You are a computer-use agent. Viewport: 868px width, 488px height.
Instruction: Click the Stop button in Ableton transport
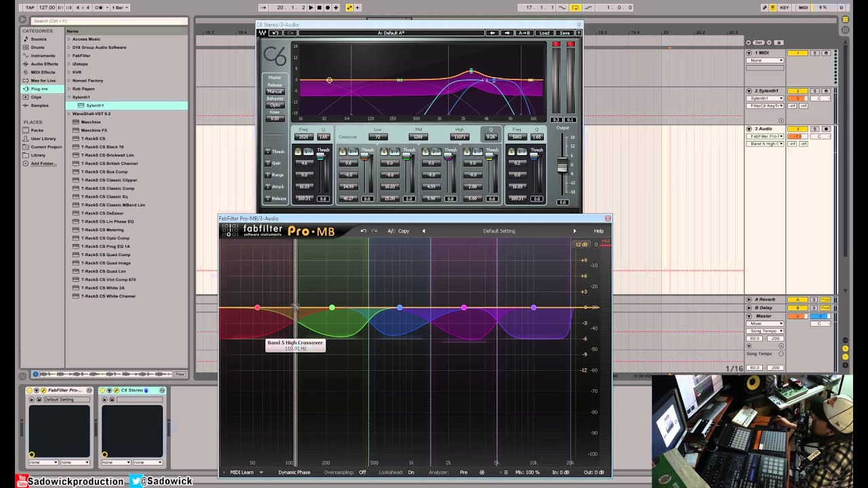(x=319, y=7)
